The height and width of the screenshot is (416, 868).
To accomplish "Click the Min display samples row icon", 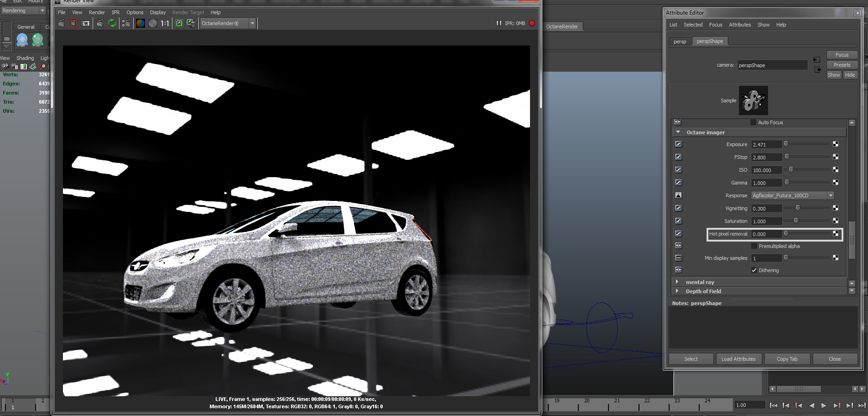I will click(678, 258).
